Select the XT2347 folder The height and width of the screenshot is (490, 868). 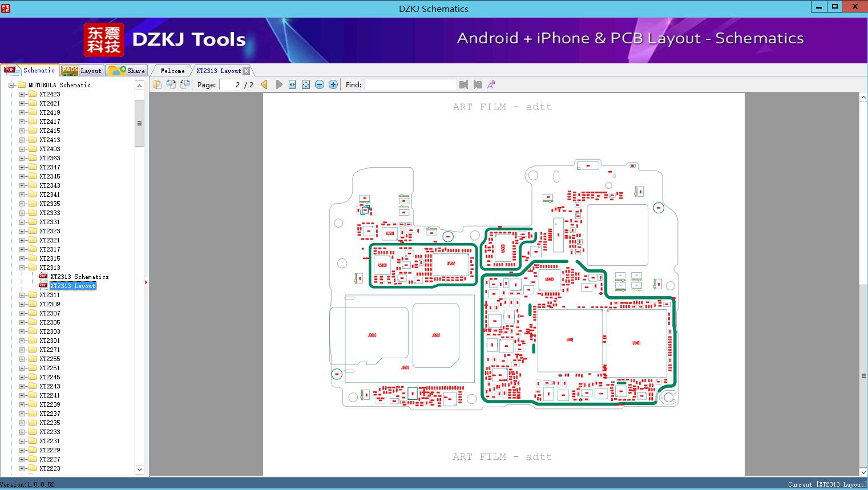tap(50, 167)
